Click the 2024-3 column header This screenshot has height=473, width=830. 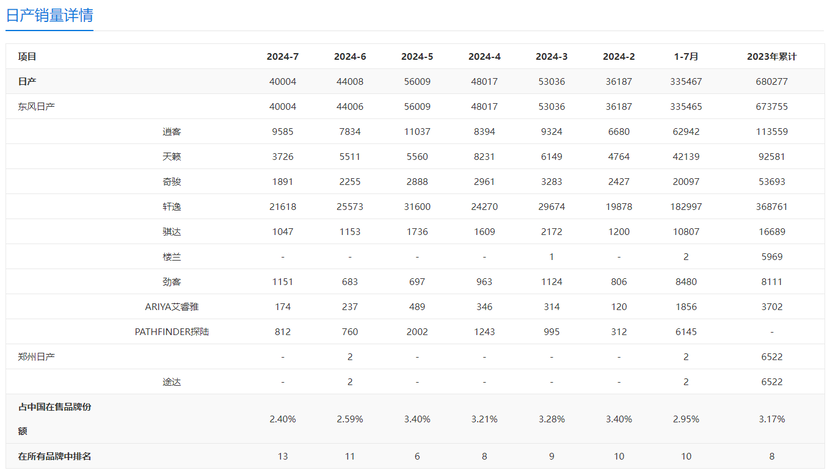(552, 57)
